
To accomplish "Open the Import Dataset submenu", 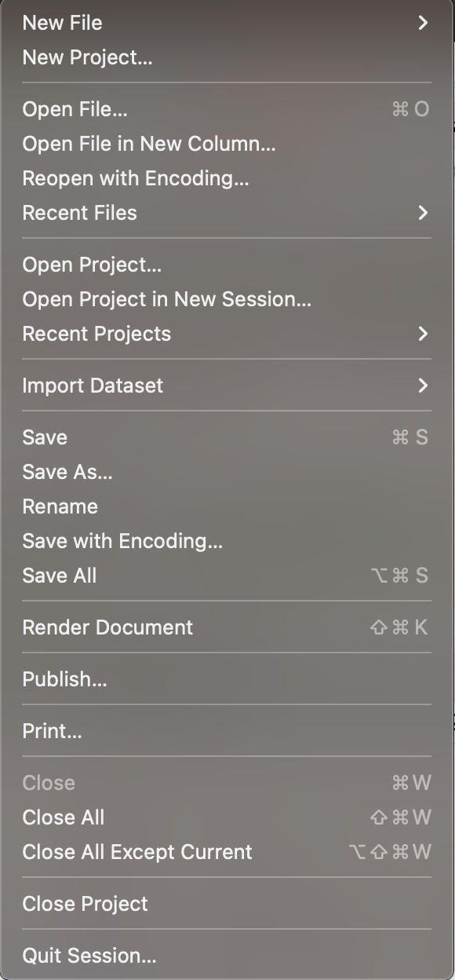I will click(x=227, y=386).
